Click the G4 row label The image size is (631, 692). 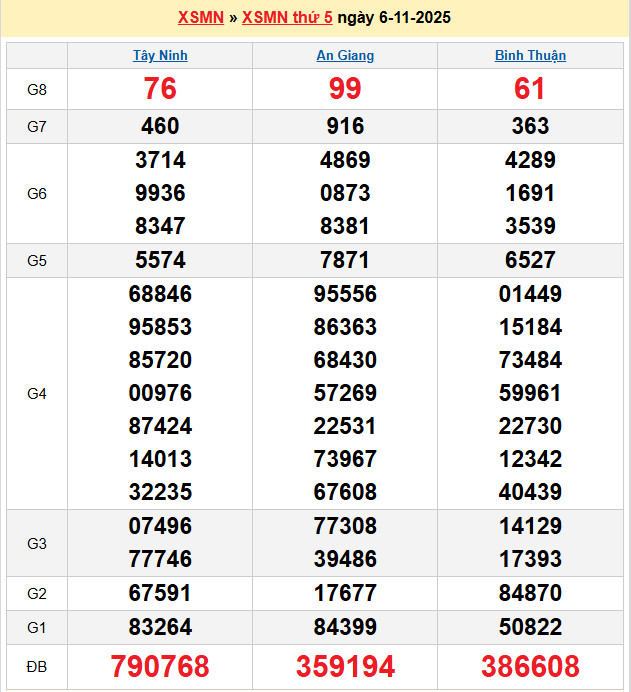click(37, 394)
